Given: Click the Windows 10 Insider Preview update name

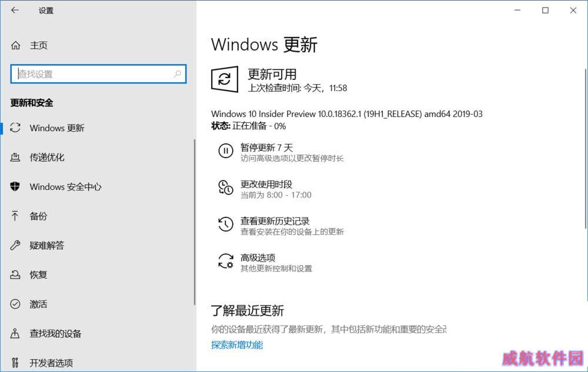Looking at the screenshot, I should 347,114.
